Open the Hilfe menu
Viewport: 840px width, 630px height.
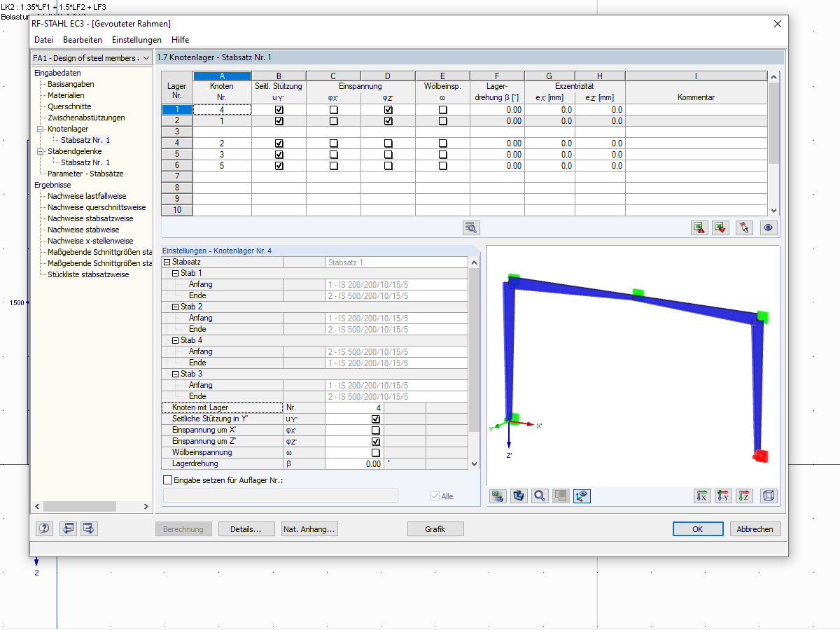tap(181, 40)
